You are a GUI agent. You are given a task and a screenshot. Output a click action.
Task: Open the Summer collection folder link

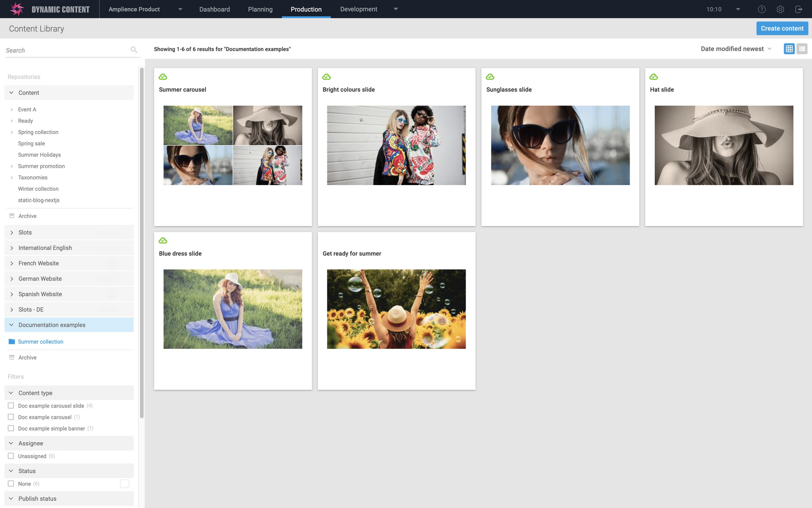(41, 341)
